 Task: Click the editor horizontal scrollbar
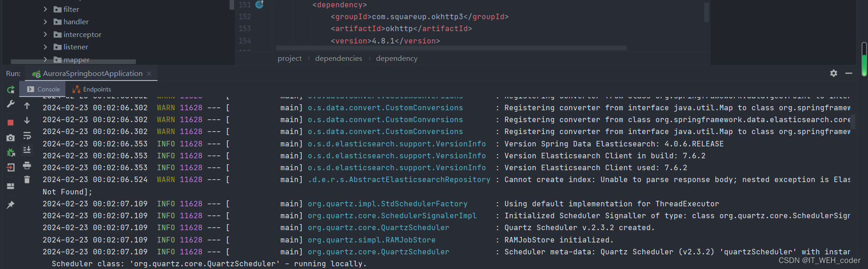click(x=451, y=48)
